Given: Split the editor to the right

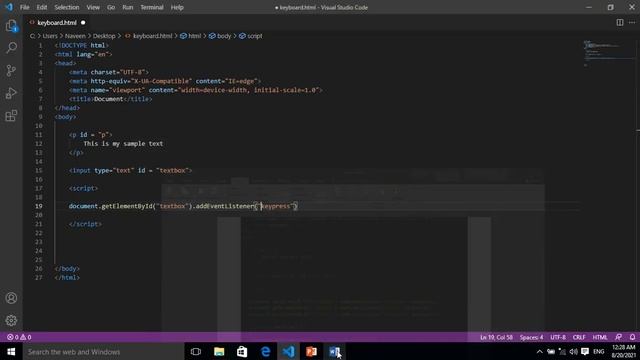Looking at the screenshot, I should coord(620,22).
